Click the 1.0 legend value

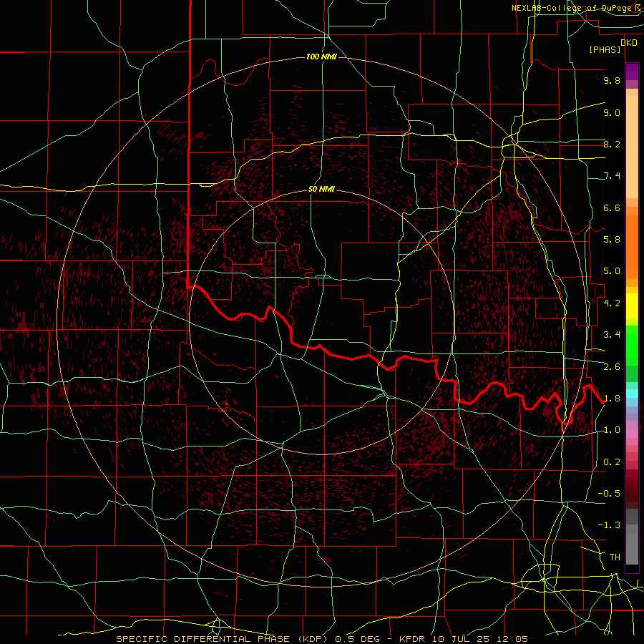612,430
